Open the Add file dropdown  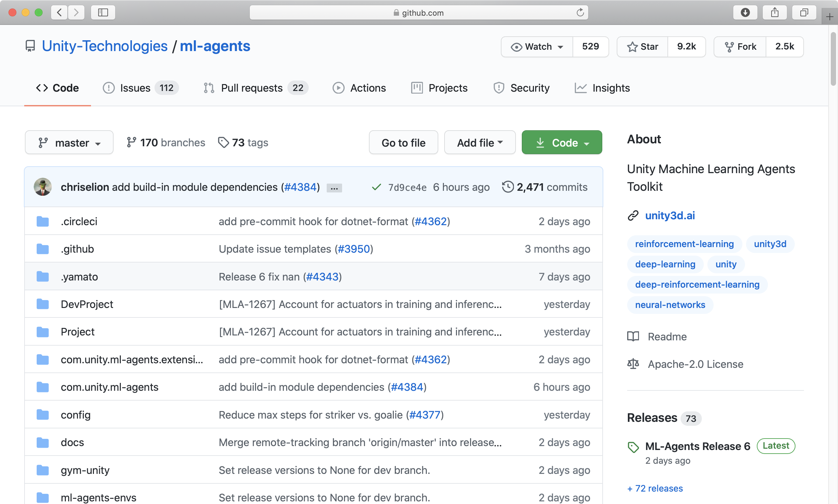[x=480, y=142]
